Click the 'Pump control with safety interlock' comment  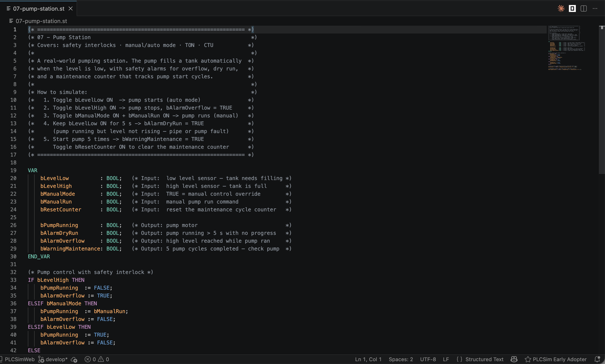(x=91, y=272)
